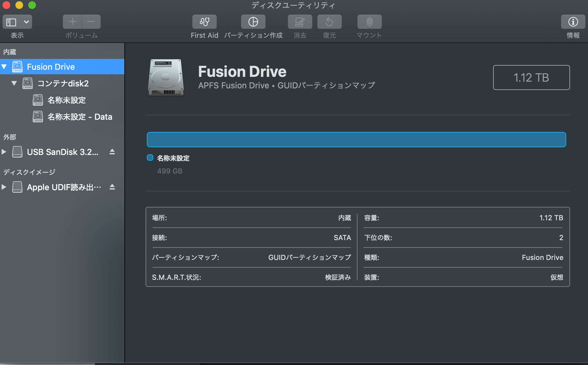Select the 名称未設定 - Data volume
The width and height of the screenshot is (588, 365).
click(80, 117)
